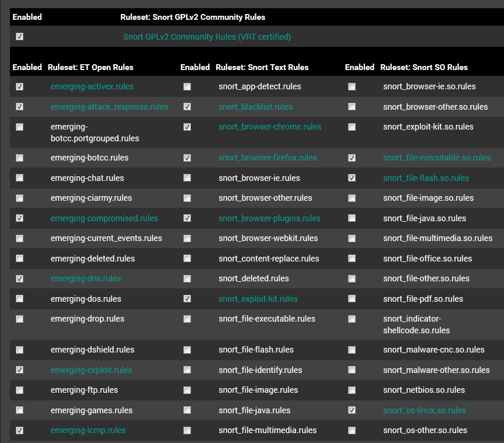
Task: Tick emerging-drop.rules checkbox
Action: tap(20, 319)
